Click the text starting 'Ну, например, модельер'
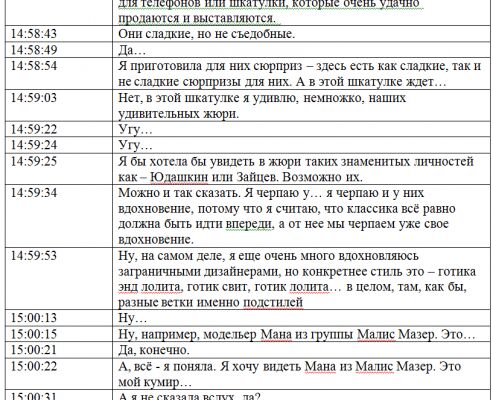The width and height of the screenshot is (493, 400). [x=297, y=334]
